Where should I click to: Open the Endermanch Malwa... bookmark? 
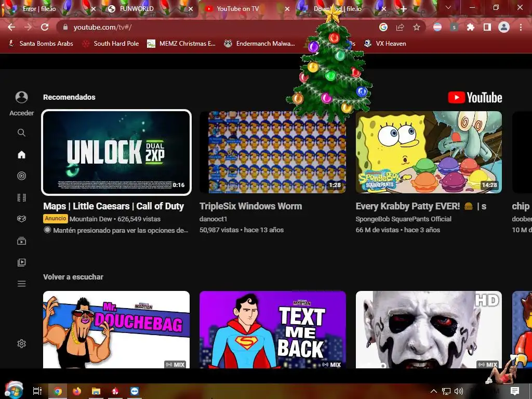[x=260, y=44]
